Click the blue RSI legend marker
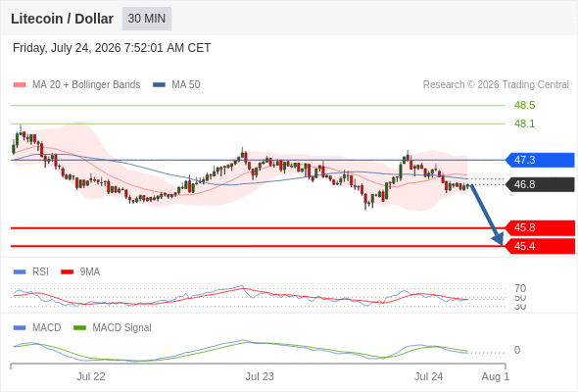 [20, 272]
